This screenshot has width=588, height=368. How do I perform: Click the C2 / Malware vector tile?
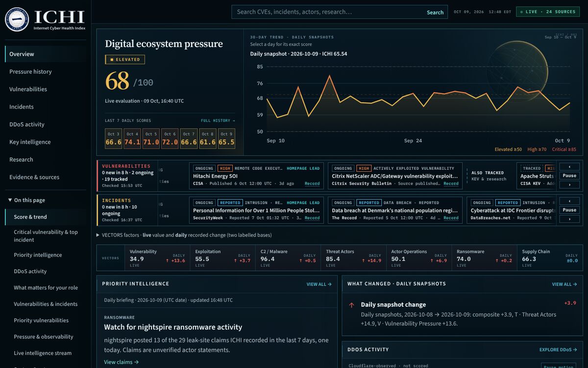click(x=288, y=258)
